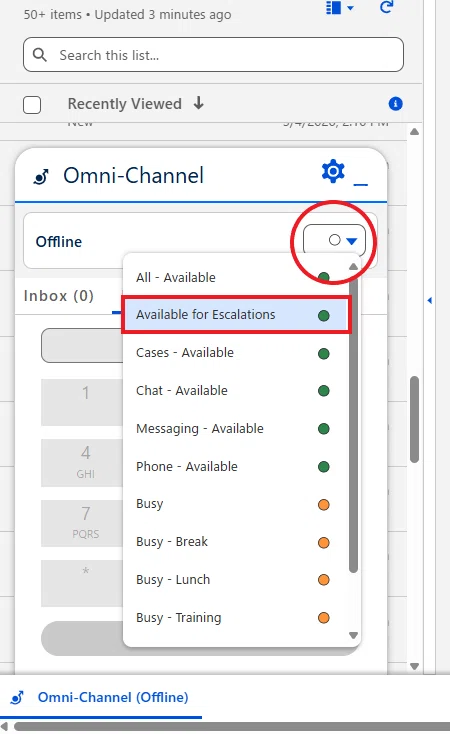This screenshot has width=450, height=734.
Task: Collapse the side panel via the blue arrow
Action: (429, 300)
